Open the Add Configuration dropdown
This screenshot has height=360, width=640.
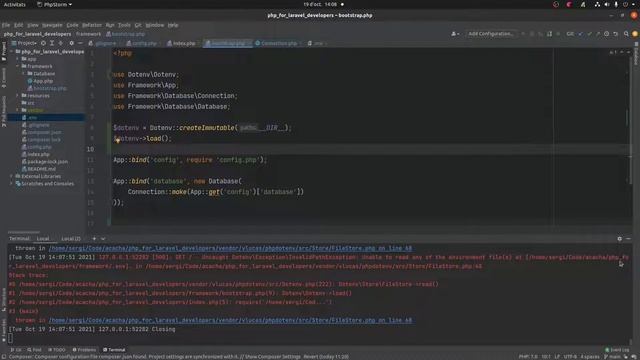[x=491, y=34]
